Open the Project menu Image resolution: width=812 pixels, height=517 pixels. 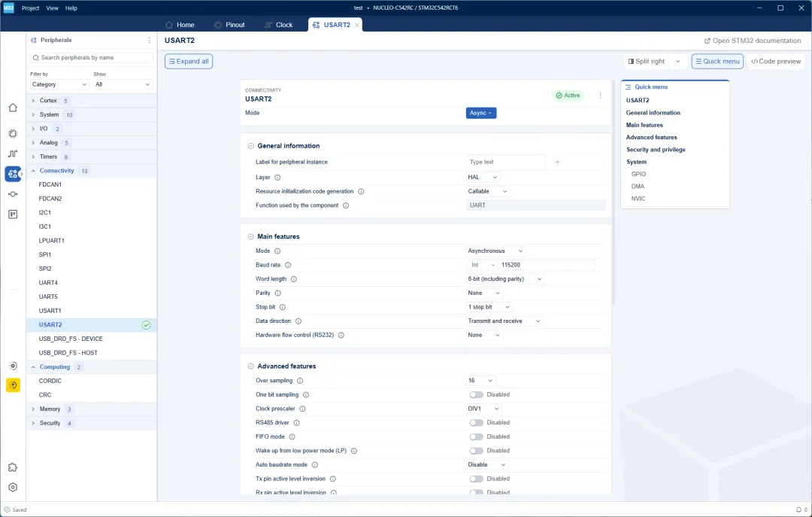tap(31, 8)
